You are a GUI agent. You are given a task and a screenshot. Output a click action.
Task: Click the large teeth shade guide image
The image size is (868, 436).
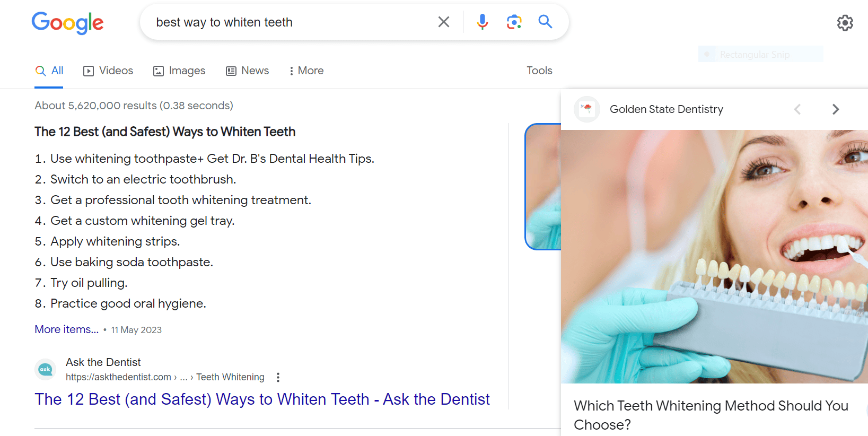click(x=714, y=257)
